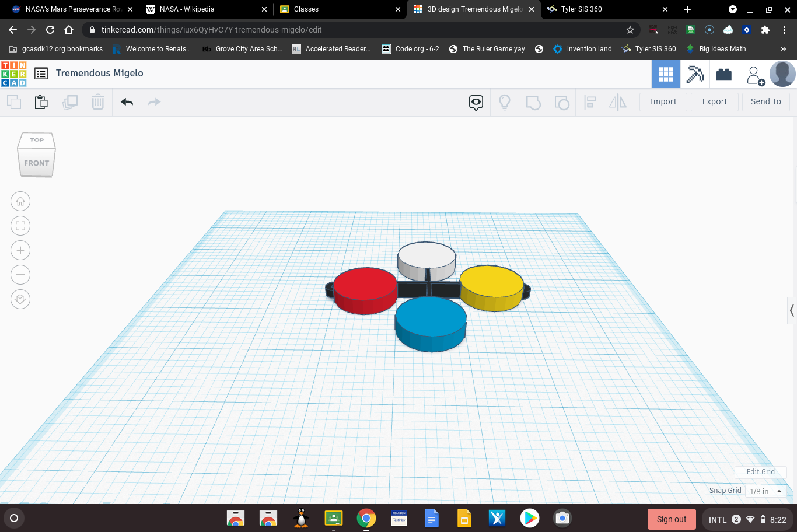
Task: Click the Redo arrow
Action: (x=154, y=102)
